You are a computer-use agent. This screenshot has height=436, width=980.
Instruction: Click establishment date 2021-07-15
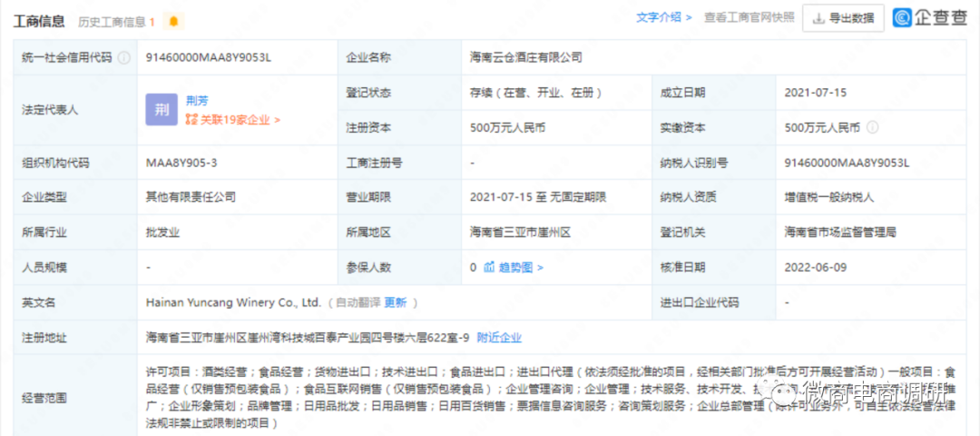[815, 93]
